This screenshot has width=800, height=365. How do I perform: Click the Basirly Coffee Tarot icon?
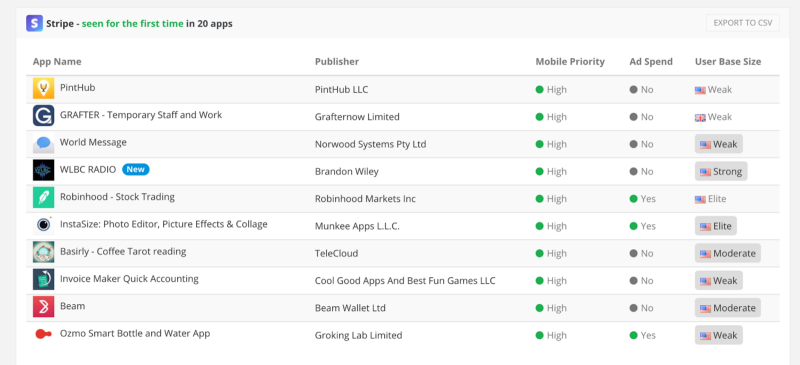pos(43,252)
